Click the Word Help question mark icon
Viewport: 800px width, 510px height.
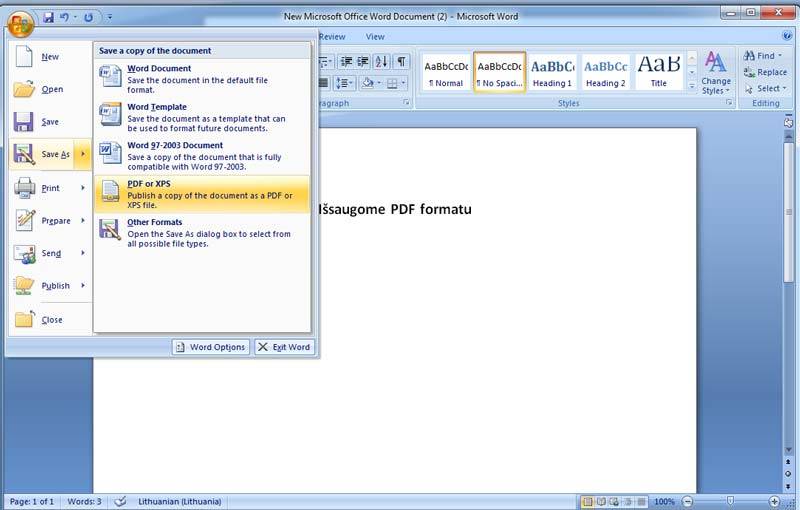788,36
